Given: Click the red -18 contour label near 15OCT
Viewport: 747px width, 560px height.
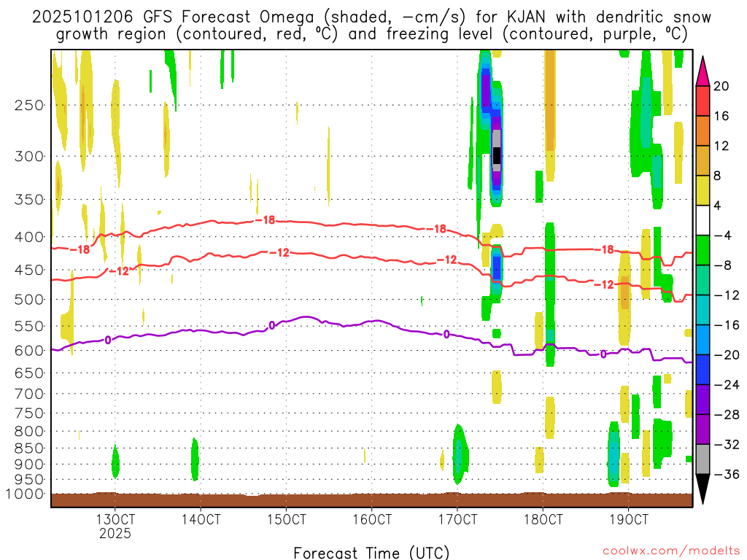Looking at the screenshot, I should tap(266, 220).
